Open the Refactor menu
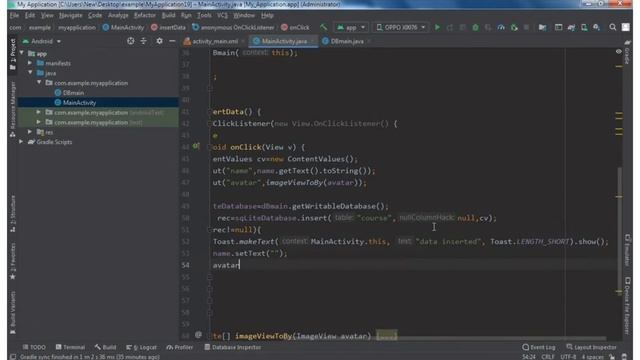Screen dimensions: 640x360 144,15
